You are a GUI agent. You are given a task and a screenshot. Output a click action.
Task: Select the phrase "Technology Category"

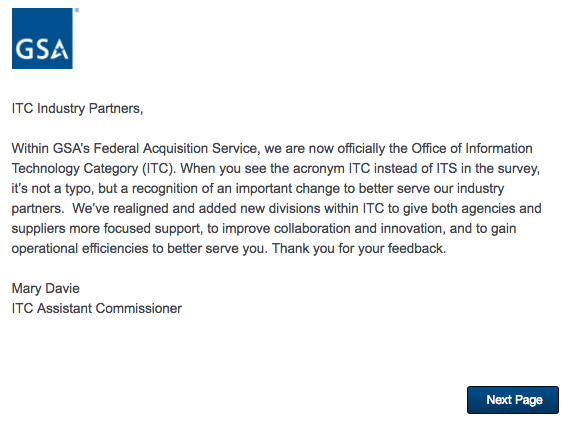75,169
